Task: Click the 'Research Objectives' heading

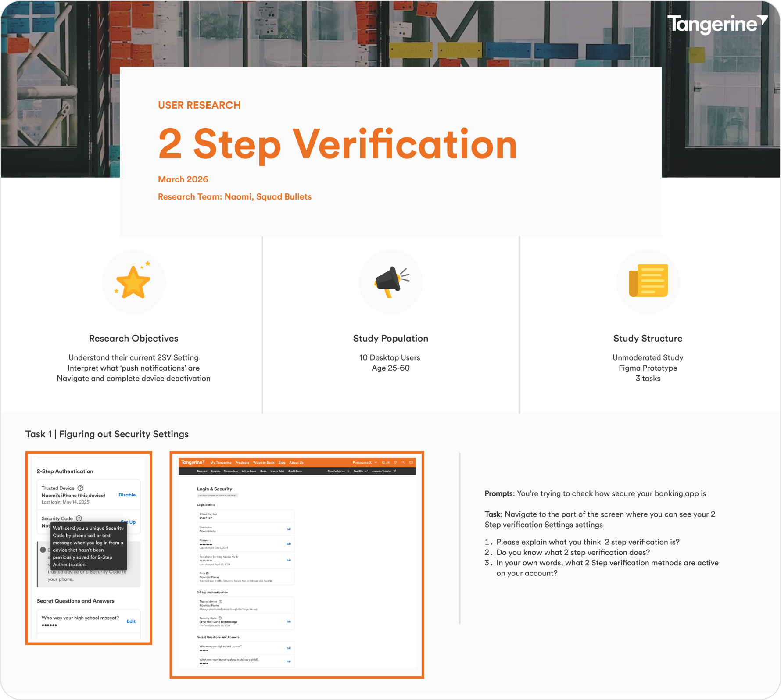Action: point(134,339)
